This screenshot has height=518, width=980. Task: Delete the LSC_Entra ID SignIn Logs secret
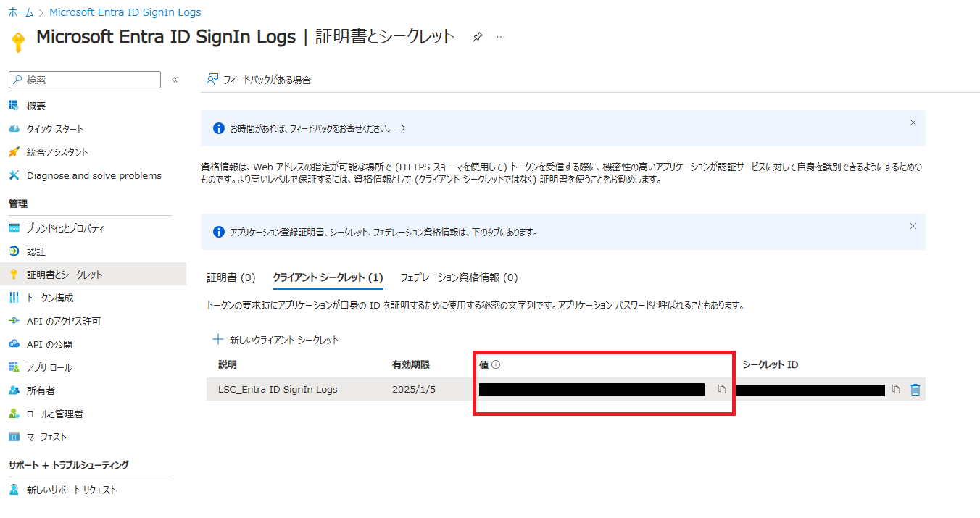tap(915, 390)
